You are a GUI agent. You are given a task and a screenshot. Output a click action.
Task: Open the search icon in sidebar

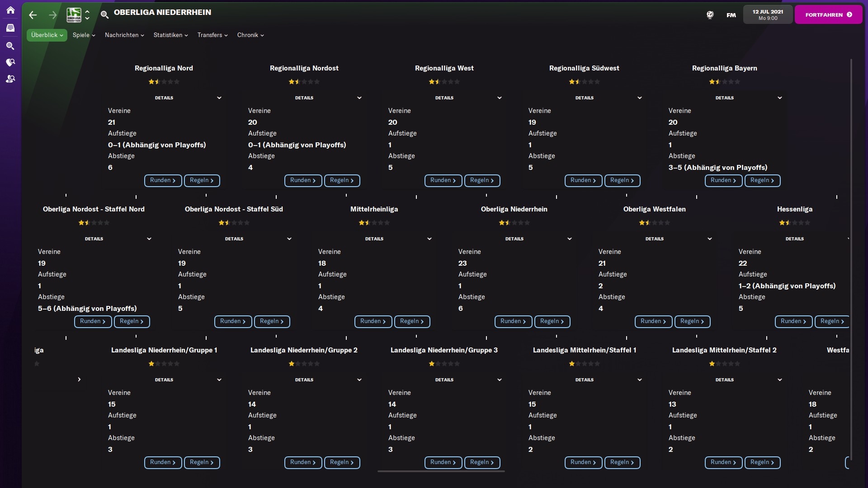pyautogui.click(x=10, y=46)
